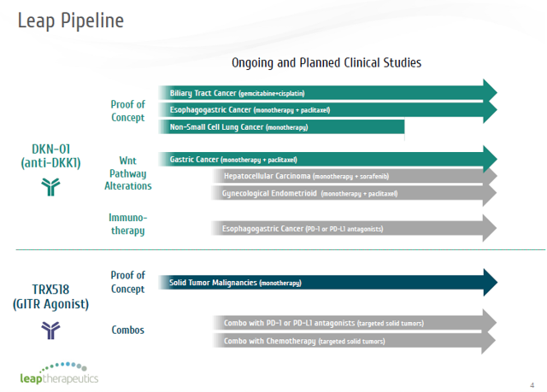Click the Gynecological Endometrioid gray arrow

pos(354,193)
